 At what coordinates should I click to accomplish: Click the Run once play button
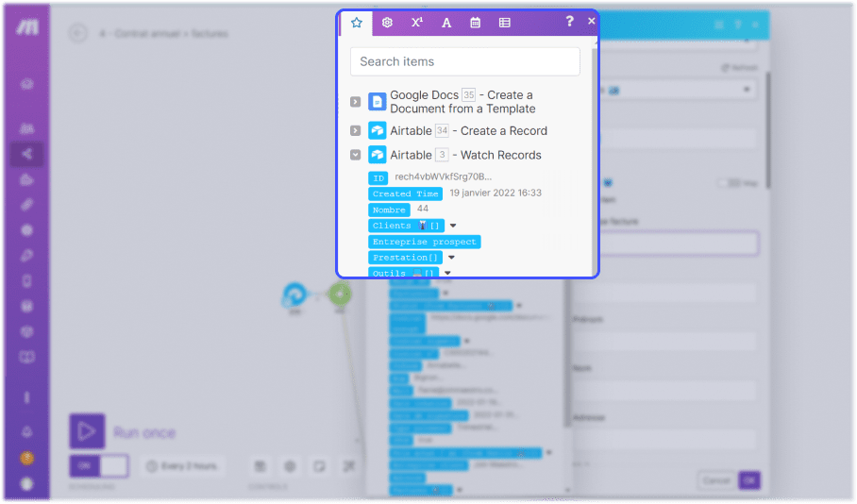(87, 431)
